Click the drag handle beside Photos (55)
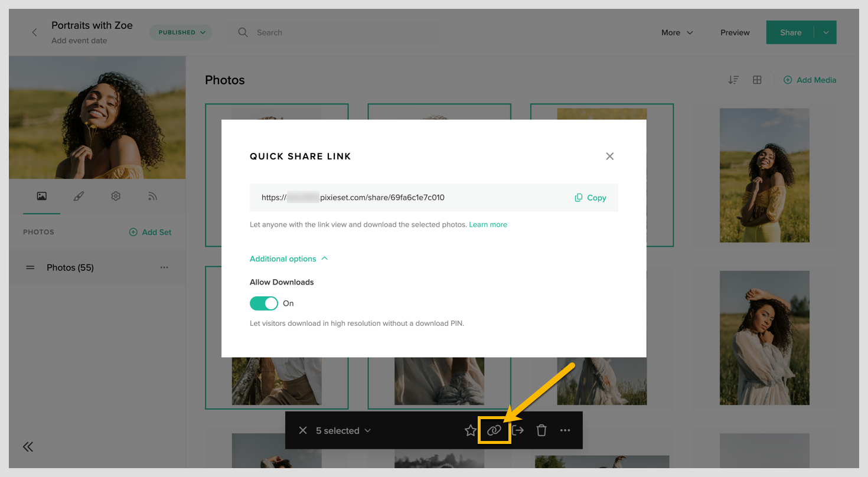This screenshot has height=477, width=868. coord(30,267)
